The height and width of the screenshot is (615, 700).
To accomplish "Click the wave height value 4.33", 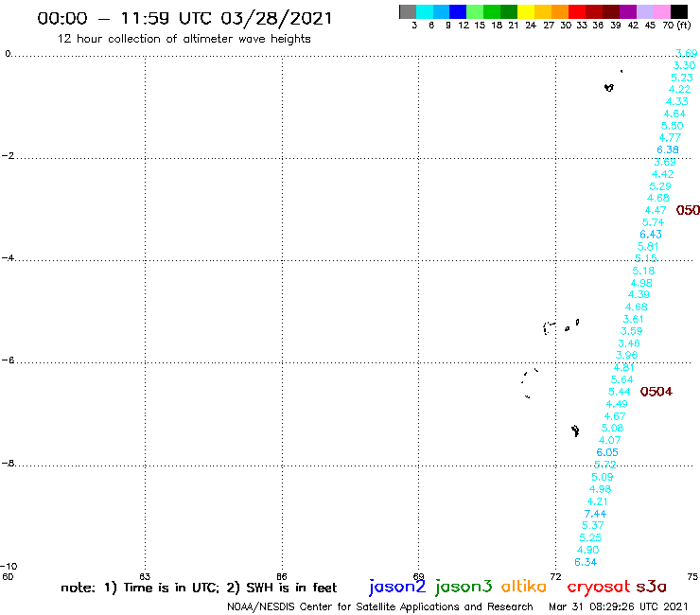I will pos(676,102).
